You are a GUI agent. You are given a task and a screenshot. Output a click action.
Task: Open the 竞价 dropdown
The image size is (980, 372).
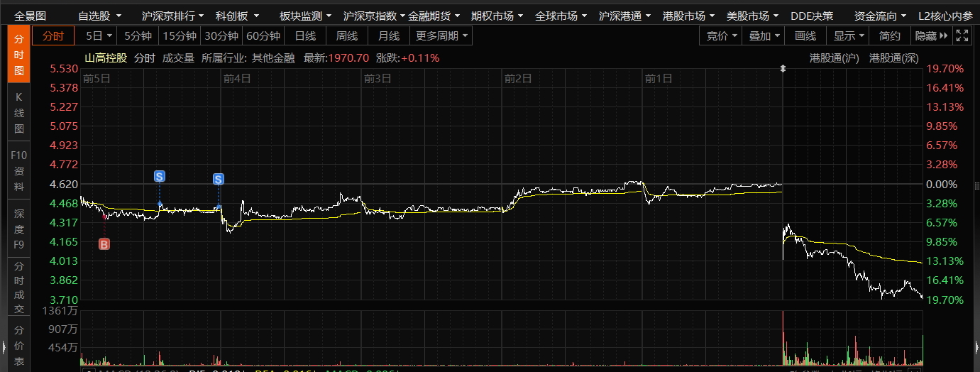click(x=722, y=35)
